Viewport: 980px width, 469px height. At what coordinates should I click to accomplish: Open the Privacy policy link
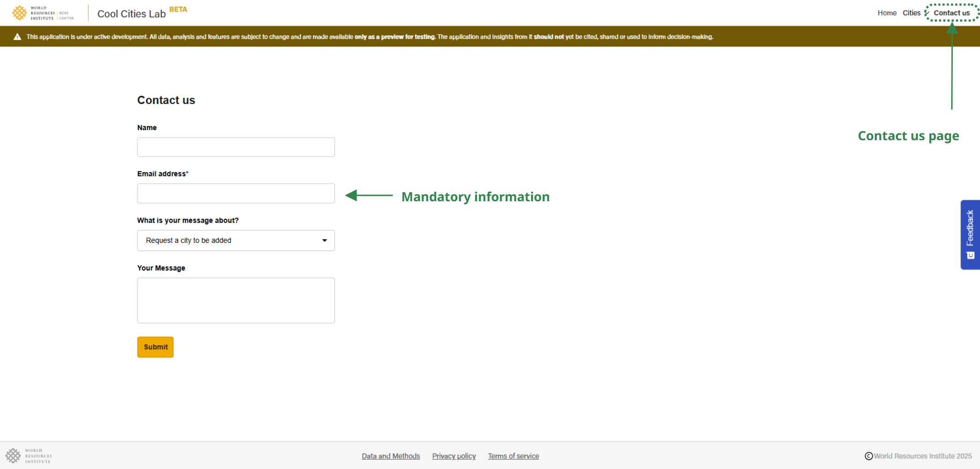click(x=454, y=456)
